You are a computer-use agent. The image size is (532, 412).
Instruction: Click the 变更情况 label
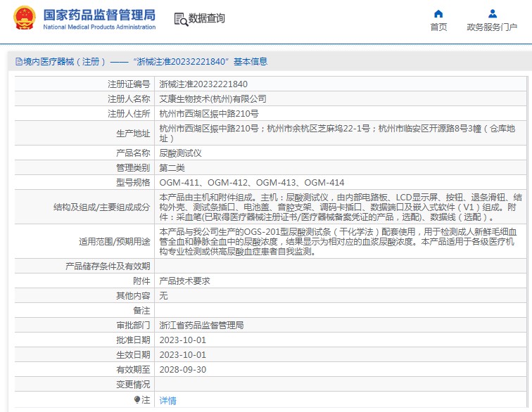point(133,384)
